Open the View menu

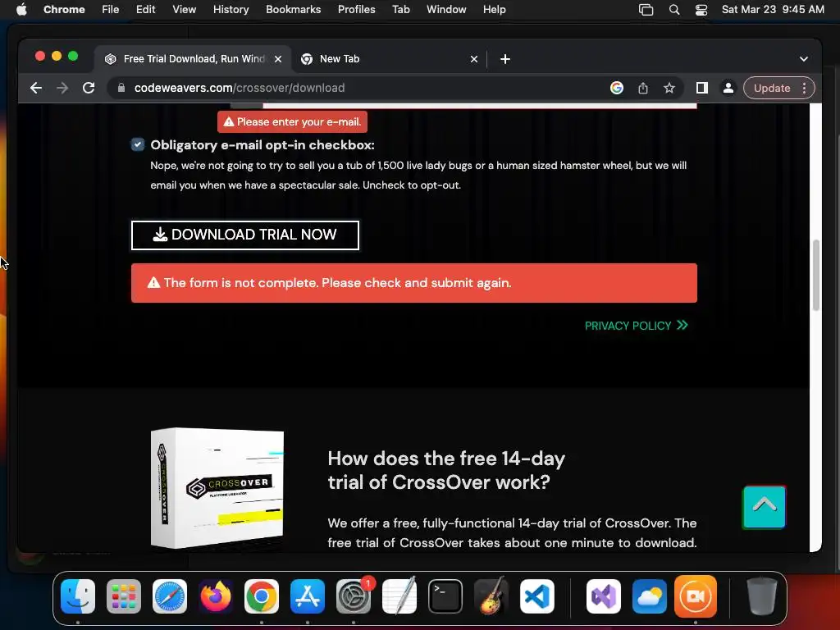click(x=184, y=9)
